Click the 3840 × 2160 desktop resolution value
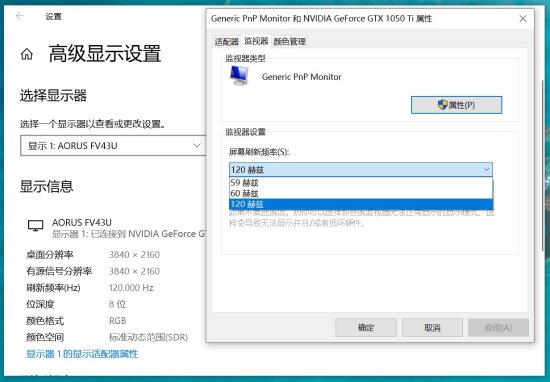550x382 pixels. point(134,255)
